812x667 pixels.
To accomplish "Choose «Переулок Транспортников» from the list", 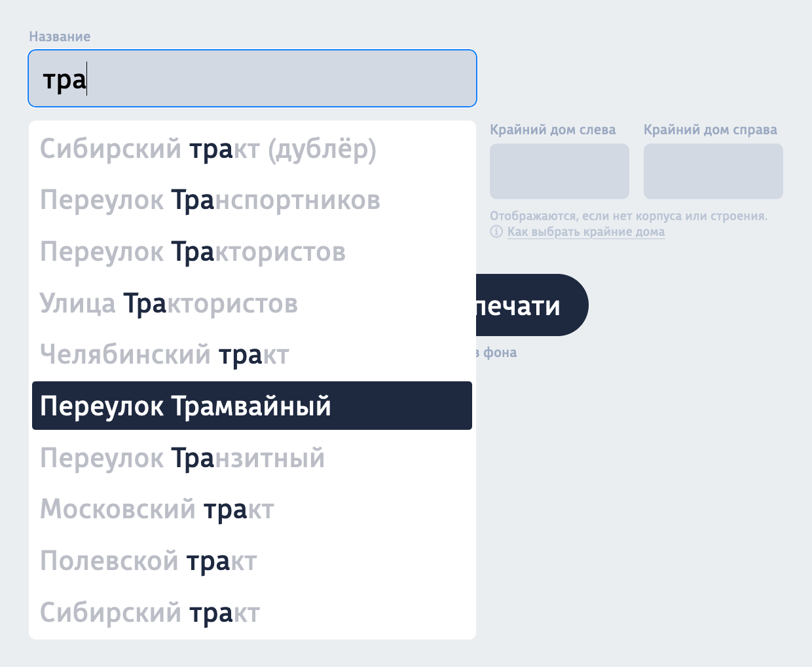I will tap(210, 200).
